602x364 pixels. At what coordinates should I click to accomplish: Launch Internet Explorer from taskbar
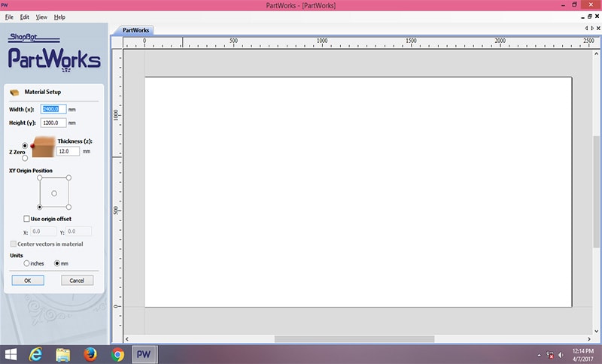(x=35, y=354)
